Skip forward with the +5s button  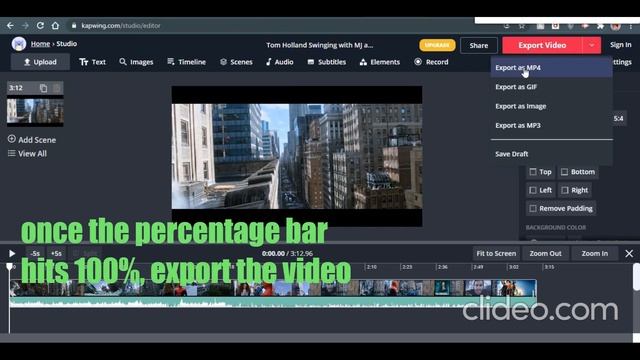(56, 253)
